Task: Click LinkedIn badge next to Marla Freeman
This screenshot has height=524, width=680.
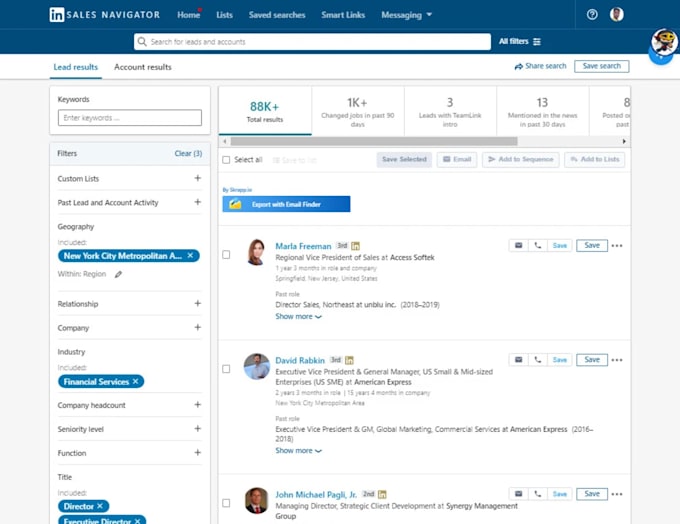Action: pyautogui.click(x=355, y=246)
